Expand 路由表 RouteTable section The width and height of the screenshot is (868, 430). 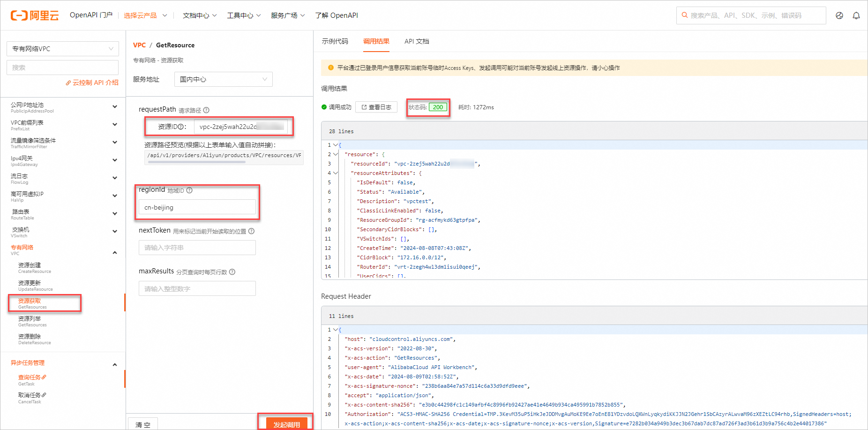[x=115, y=214]
